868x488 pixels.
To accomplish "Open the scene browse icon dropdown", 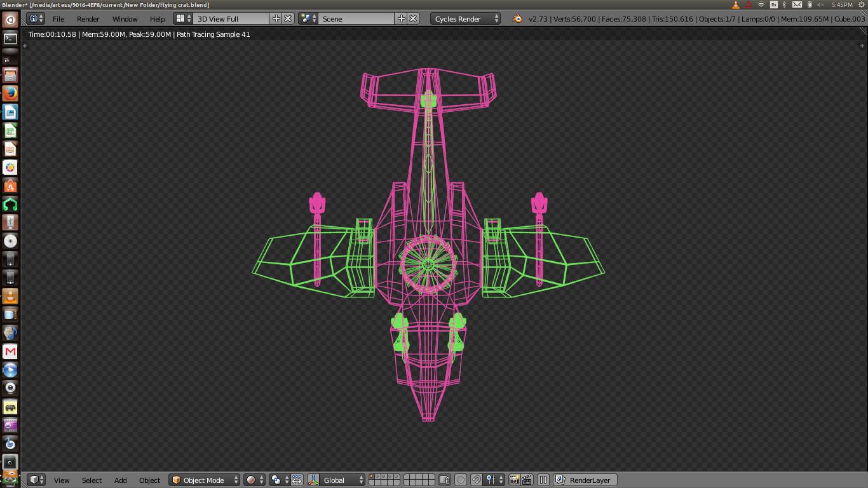I will click(x=308, y=19).
